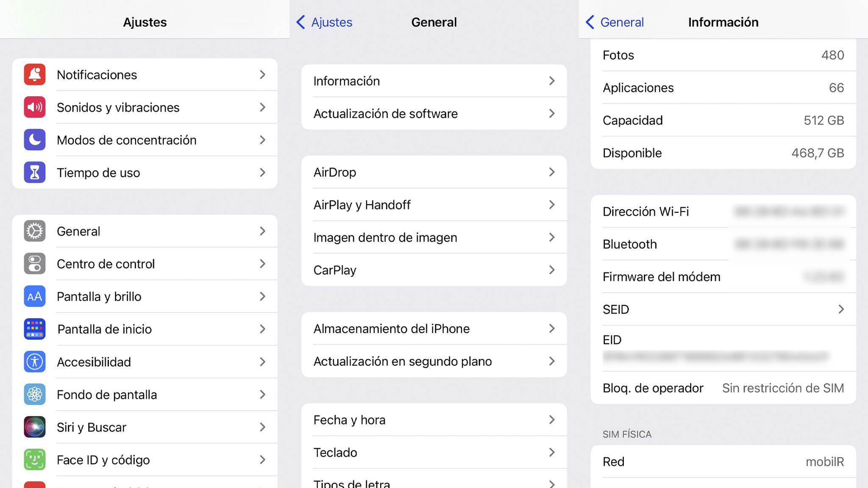868x488 pixels.
Task: Select the Pantalla de inicio grid icon
Action: pyautogui.click(x=35, y=329)
